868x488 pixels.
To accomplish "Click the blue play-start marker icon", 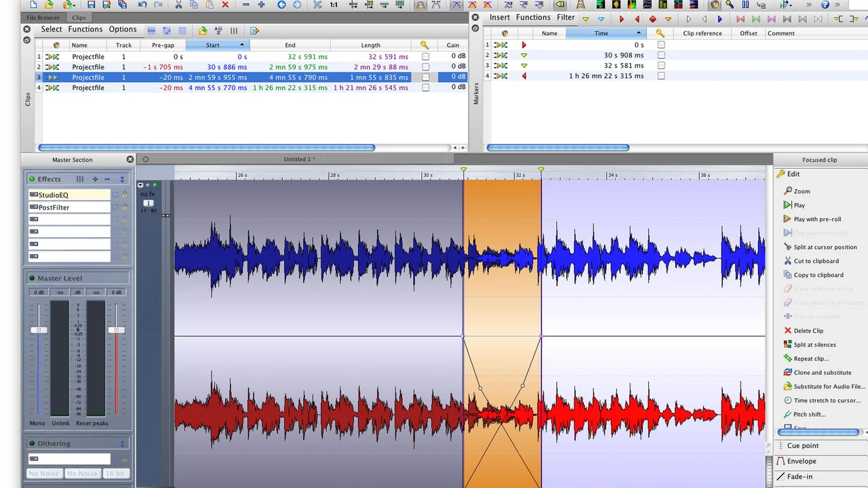I will (719, 19).
